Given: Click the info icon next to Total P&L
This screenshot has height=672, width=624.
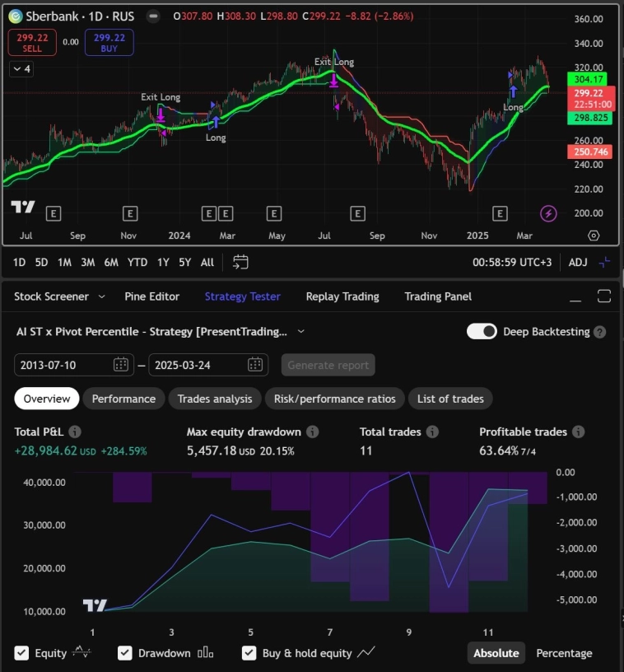Looking at the screenshot, I should pyautogui.click(x=75, y=432).
